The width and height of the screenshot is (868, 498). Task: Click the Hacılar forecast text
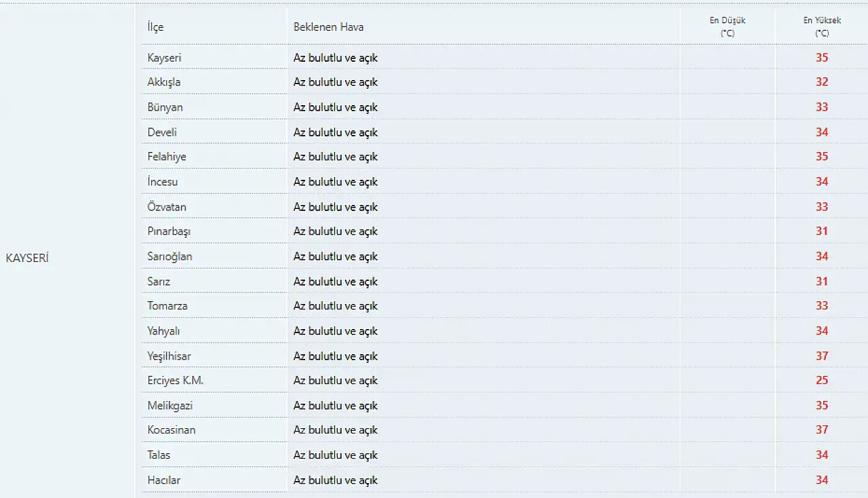tap(336, 480)
